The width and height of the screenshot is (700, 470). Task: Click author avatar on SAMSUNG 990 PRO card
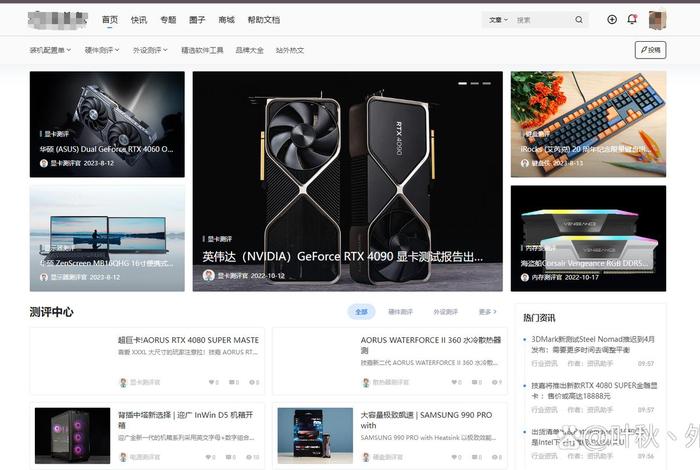[366, 457]
